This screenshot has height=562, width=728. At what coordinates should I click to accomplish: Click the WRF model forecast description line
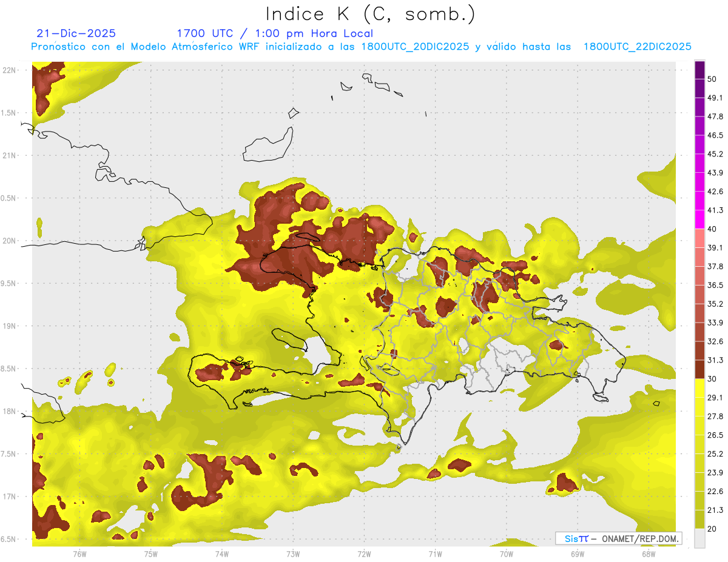[x=362, y=47]
